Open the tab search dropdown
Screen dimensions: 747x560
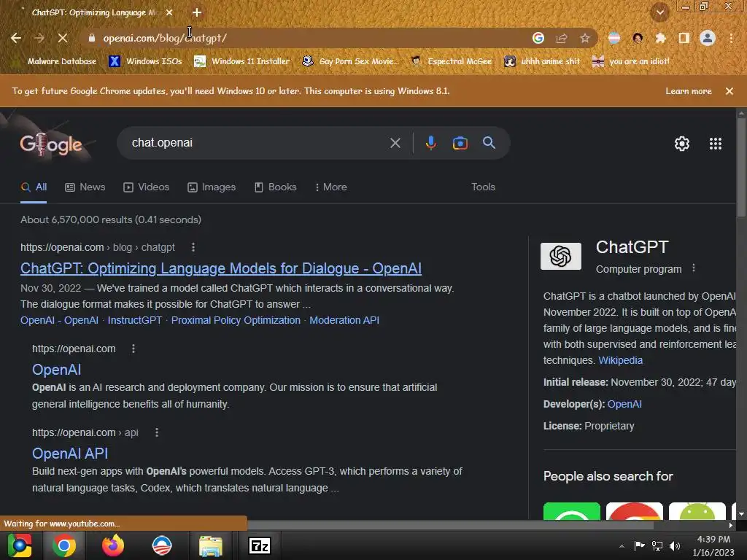pyautogui.click(x=660, y=12)
